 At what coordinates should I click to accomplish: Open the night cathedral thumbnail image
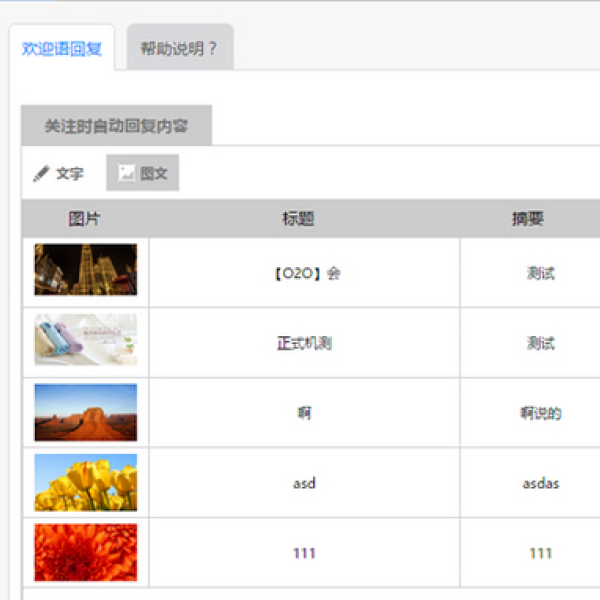pyautogui.click(x=86, y=269)
